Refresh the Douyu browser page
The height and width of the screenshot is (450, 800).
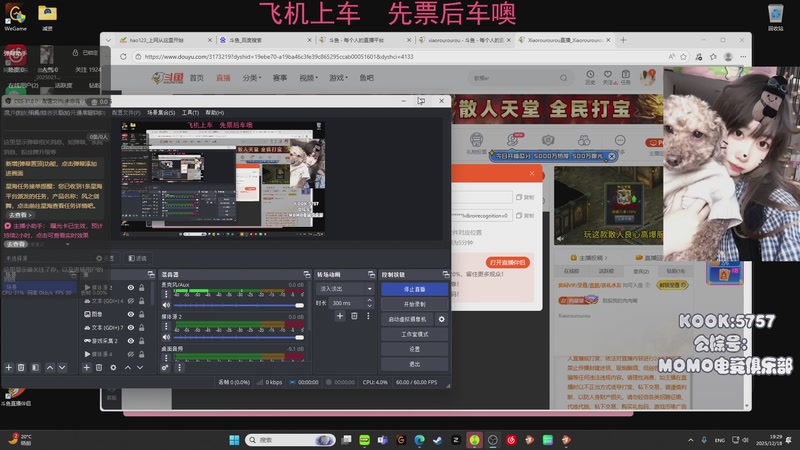coord(123,57)
